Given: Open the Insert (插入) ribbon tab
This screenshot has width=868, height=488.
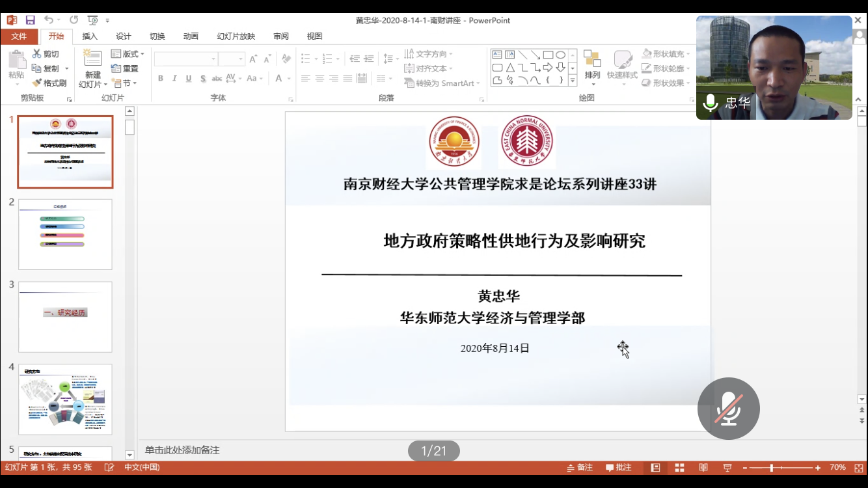Looking at the screenshot, I should [90, 36].
